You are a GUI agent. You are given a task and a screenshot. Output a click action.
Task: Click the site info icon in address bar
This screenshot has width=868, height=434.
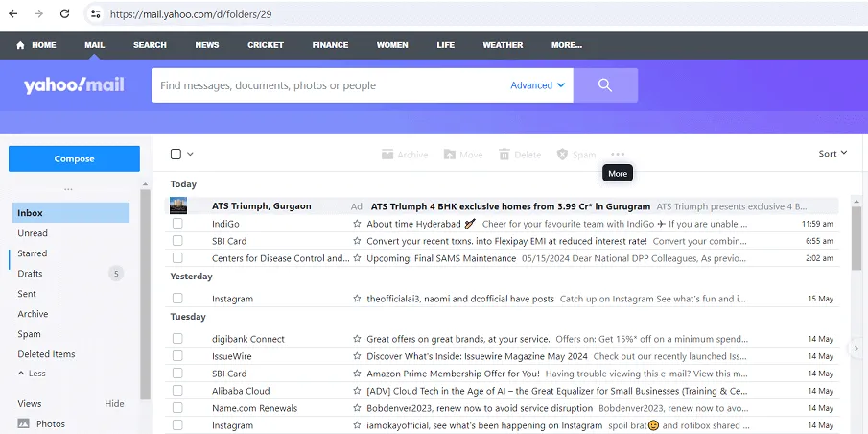tap(96, 13)
